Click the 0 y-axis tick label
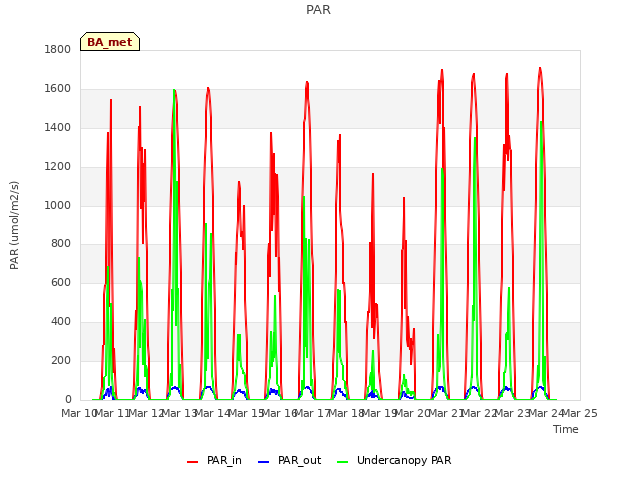 coord(68,399)
